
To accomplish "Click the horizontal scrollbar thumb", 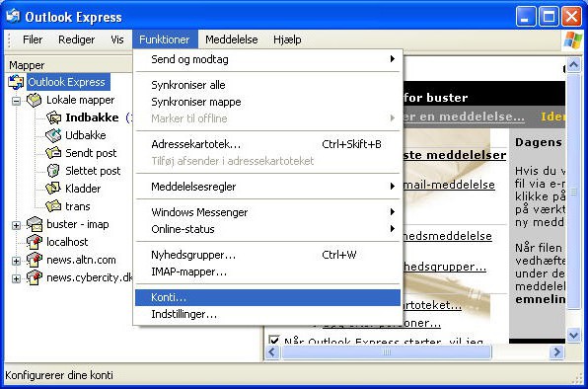I will [387, 352].
